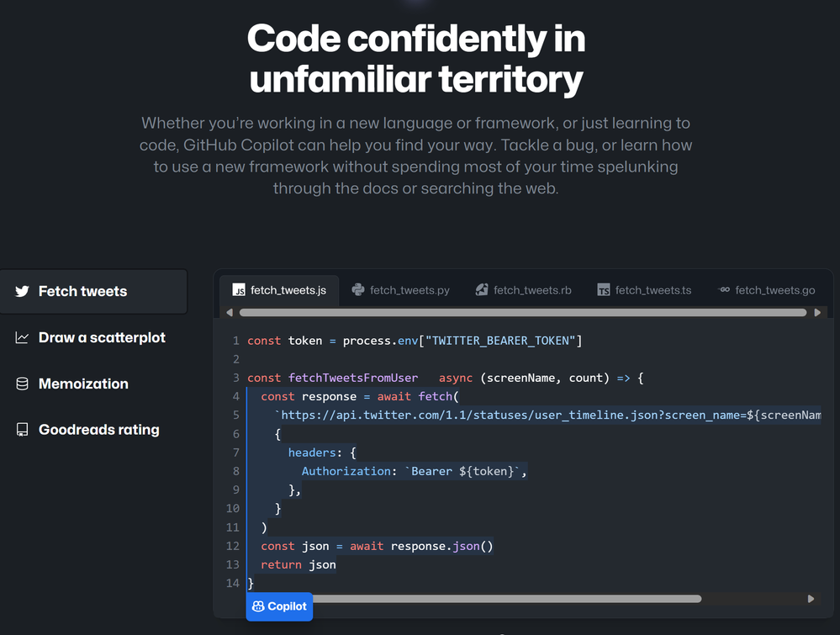This screenshot has width=840, height=635.
Task: Show the fetch_tweets.go tab
Action: (x=767, y=290)
